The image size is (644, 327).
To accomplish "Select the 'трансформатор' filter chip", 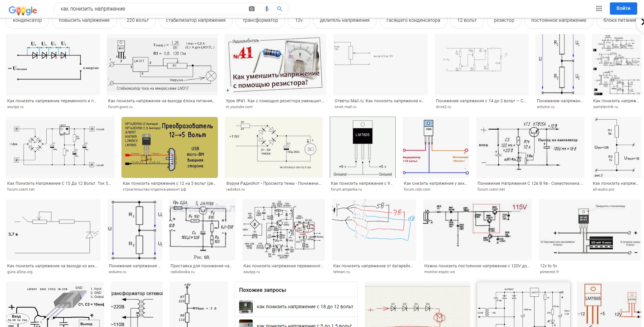I will 260,20.
